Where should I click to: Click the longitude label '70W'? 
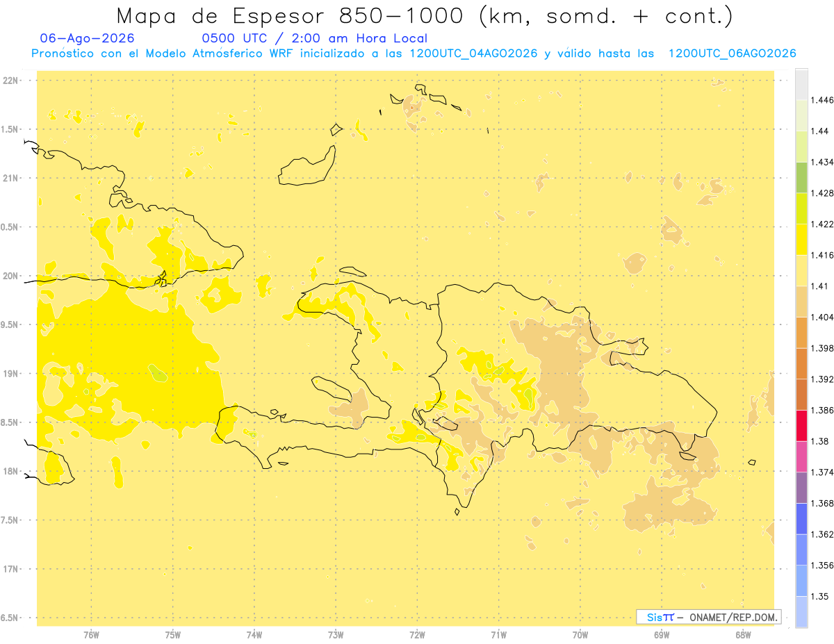[580, 635]
